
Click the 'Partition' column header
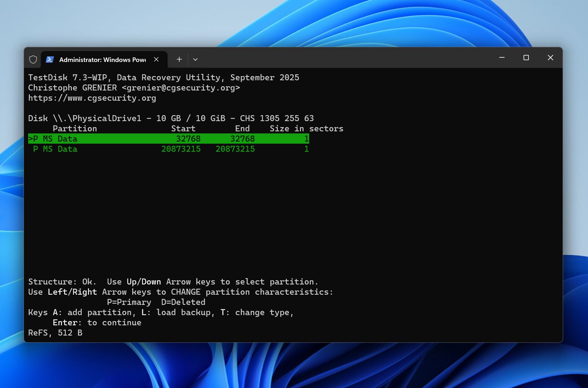75,129
